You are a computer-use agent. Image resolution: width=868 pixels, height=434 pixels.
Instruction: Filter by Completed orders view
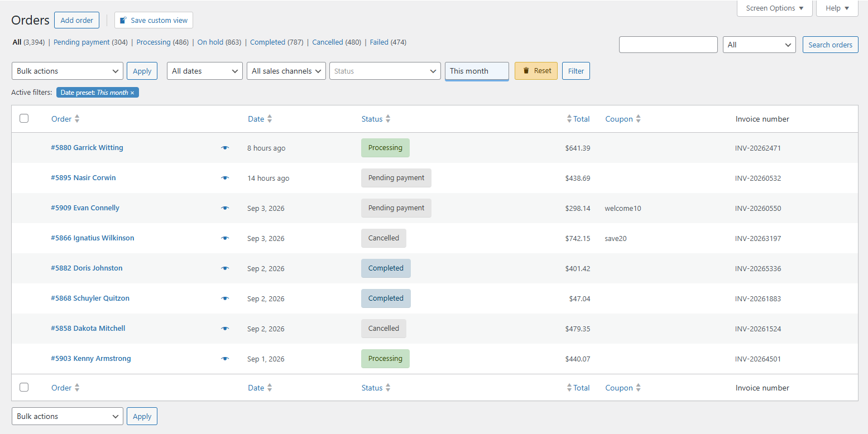point(277,42)
